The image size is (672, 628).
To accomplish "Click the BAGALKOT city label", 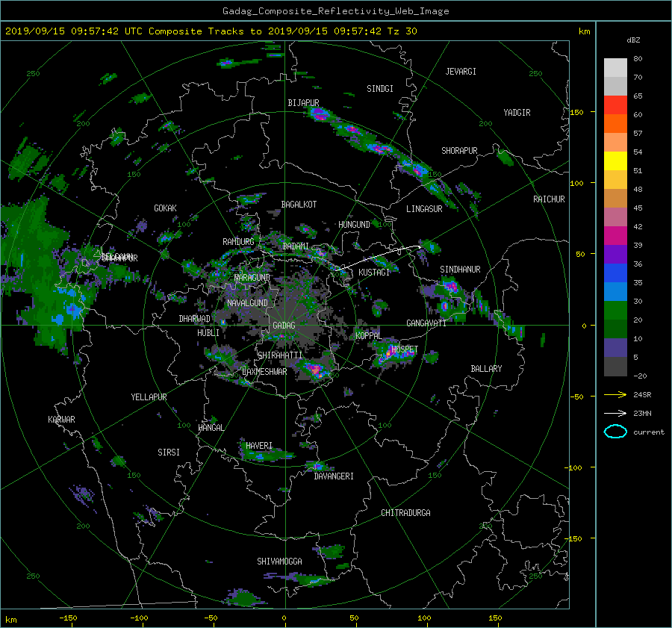I will 299,205.
